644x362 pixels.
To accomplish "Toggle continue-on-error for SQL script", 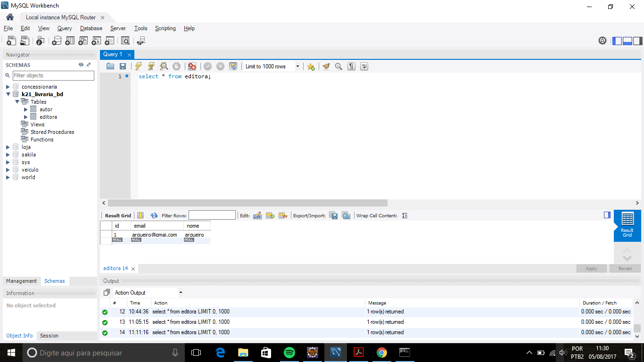I will [x=192, y=66].
